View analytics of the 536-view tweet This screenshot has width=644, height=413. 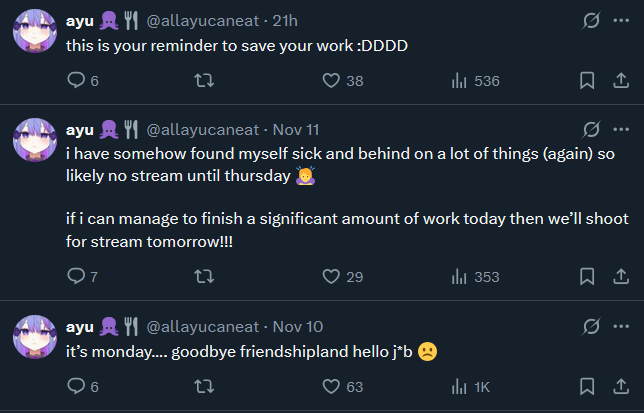click(460, 81)
